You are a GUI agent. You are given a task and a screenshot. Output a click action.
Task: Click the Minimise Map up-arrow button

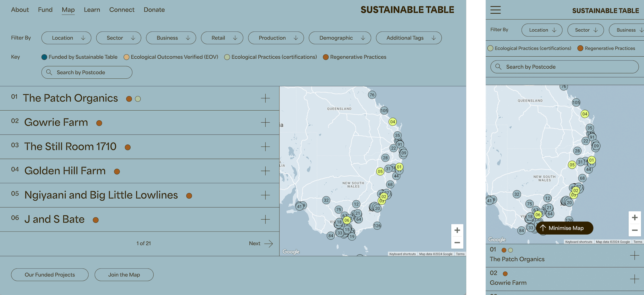[x=564, y=228]
